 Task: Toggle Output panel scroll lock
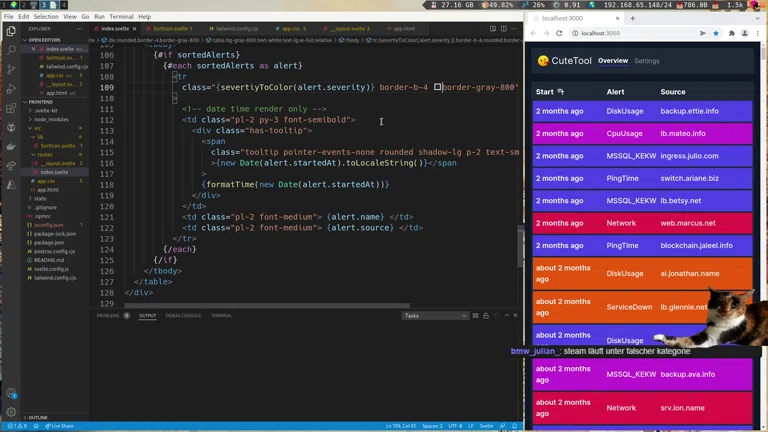click(486, 316)
